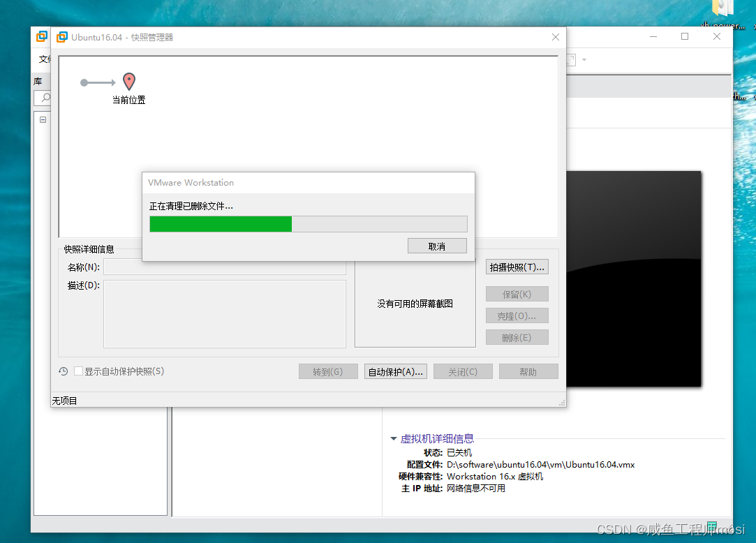Click the Keep (K) button

pos(517,294)
